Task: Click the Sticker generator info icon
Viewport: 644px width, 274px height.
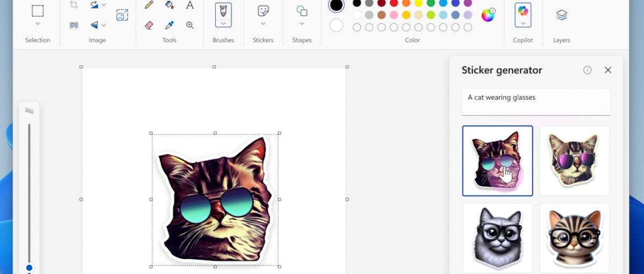Action: tap(588, 70)
